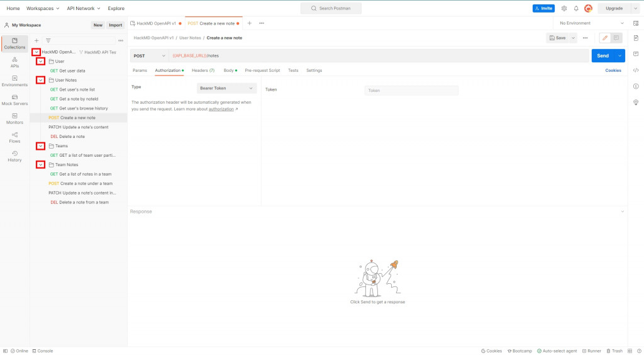Screen dimensions: 644x355
Task: Collapse the User Notes folder
Action: [x=40, y=80]
